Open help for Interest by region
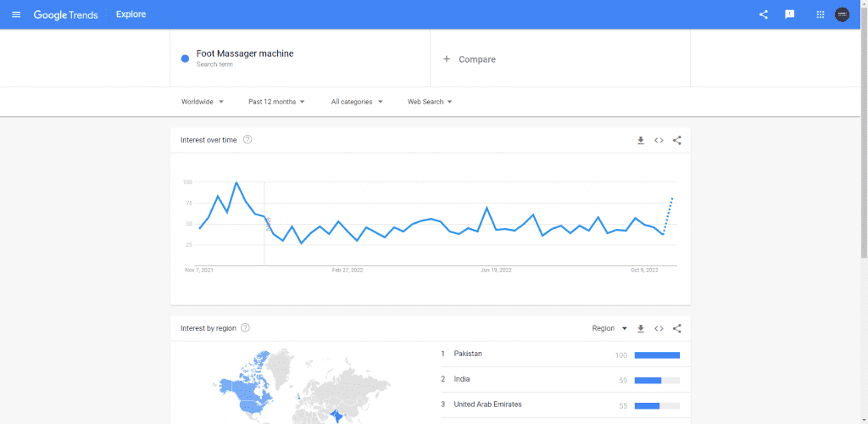This screenshot has width=868, height=424. point(245,328)
